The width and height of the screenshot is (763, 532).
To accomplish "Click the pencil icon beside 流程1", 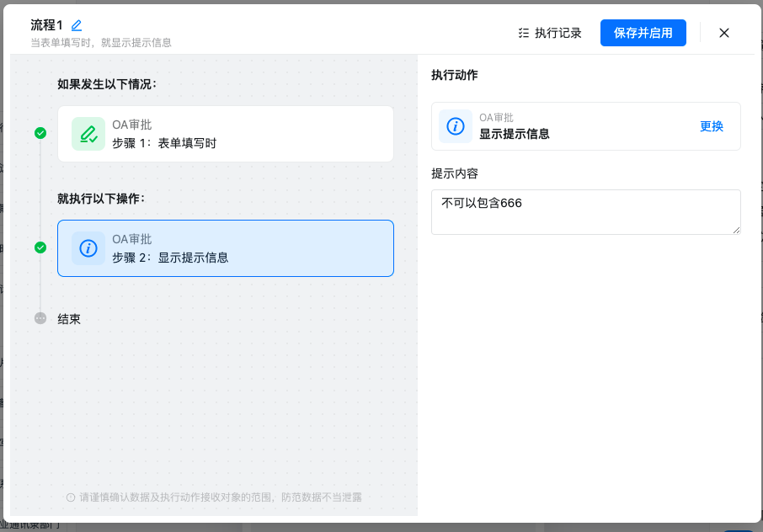I will (x=77, y=25).
